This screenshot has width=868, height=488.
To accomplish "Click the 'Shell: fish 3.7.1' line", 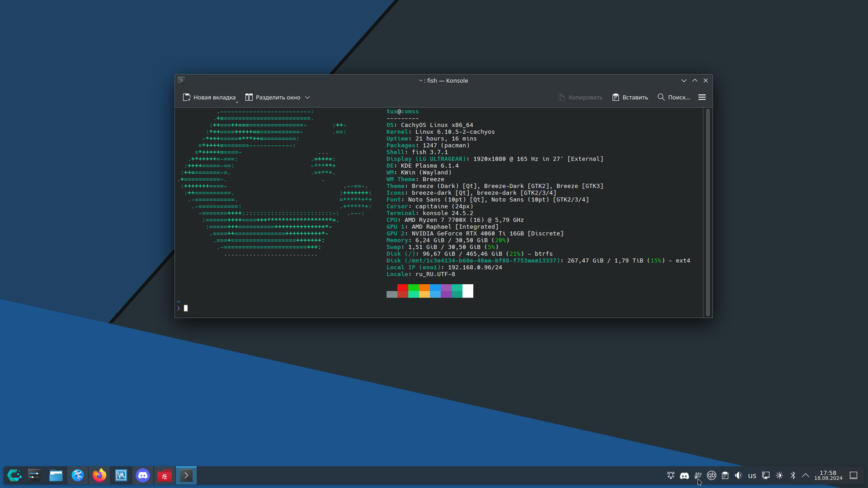I will click(x=417, y=152).
